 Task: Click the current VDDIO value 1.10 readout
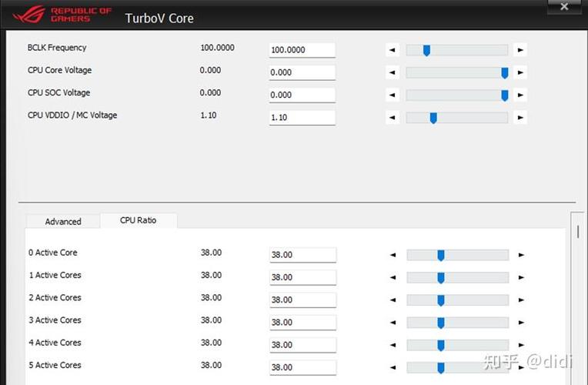click(x=209, y=115)
